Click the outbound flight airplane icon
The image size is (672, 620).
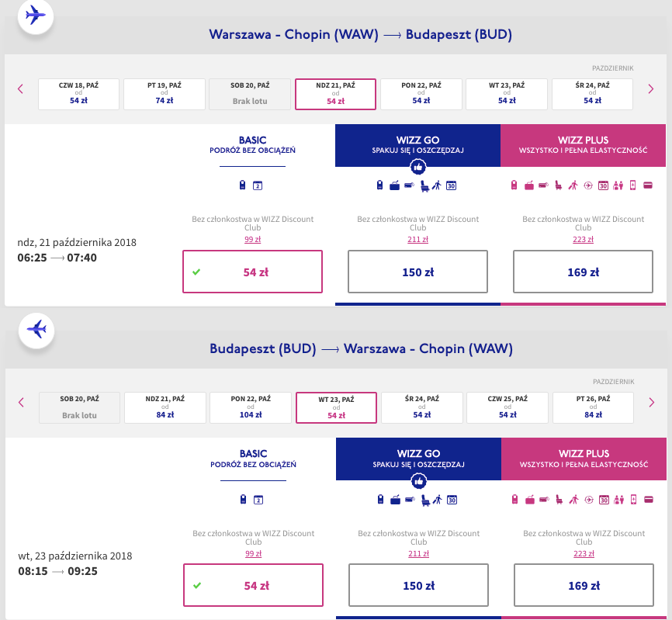[36, 16]
